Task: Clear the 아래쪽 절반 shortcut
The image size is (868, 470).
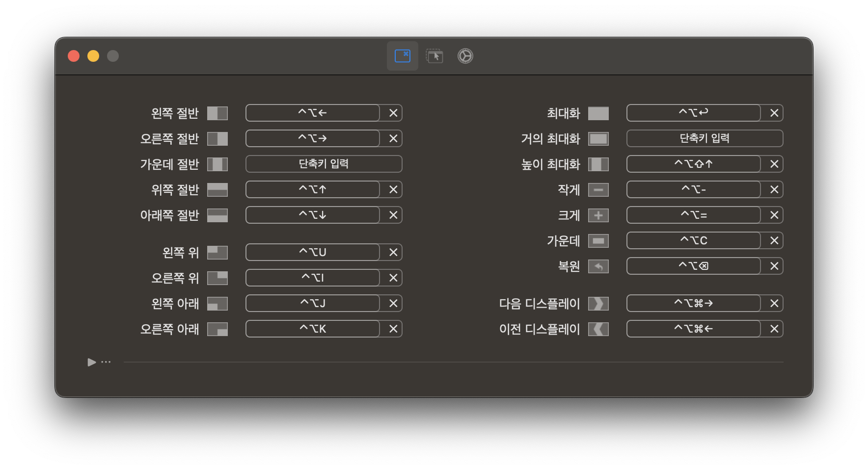Action: point(393,215)
